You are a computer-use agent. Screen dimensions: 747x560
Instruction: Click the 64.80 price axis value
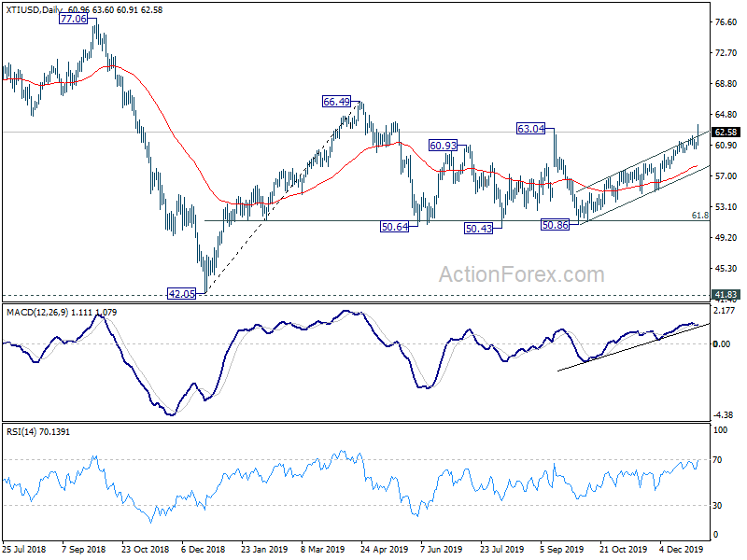coord(726,115)
